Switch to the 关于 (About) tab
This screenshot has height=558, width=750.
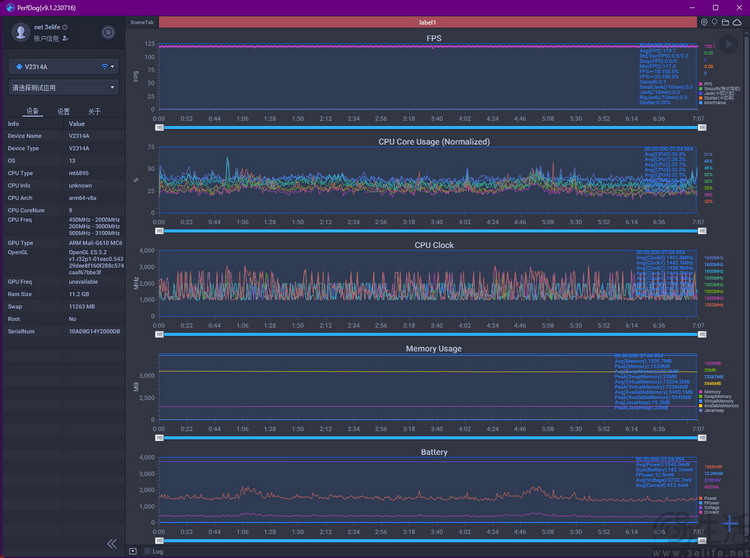click(94, 111)
